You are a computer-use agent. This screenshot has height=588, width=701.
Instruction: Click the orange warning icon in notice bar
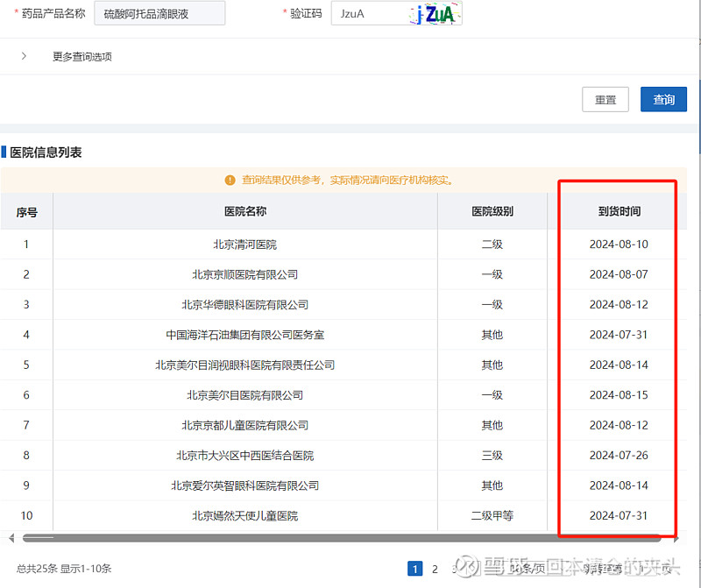[x=230, y=180]
